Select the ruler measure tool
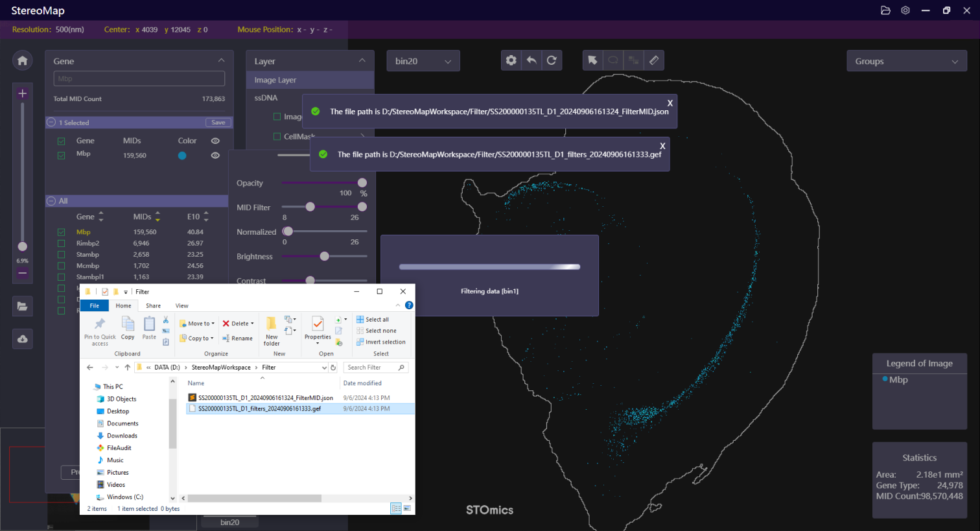980x531 pixels. 654,60
